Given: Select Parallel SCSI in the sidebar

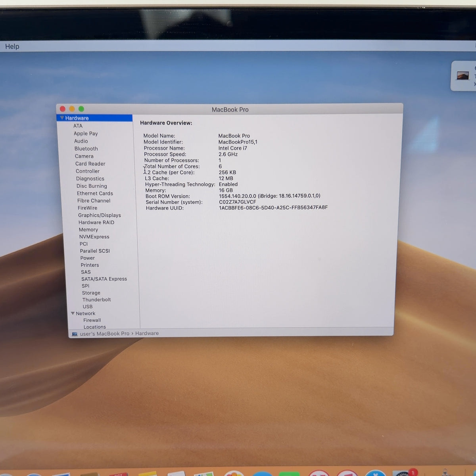Looking at the screenshot, I should (x=95, y=251).
